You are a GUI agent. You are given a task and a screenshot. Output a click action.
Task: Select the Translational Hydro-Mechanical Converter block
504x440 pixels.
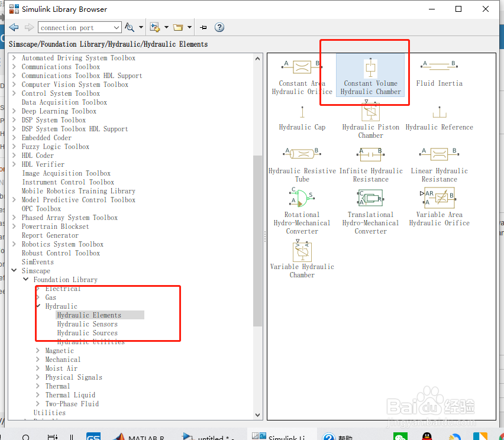pyautogui.click(x=371, y=211)
